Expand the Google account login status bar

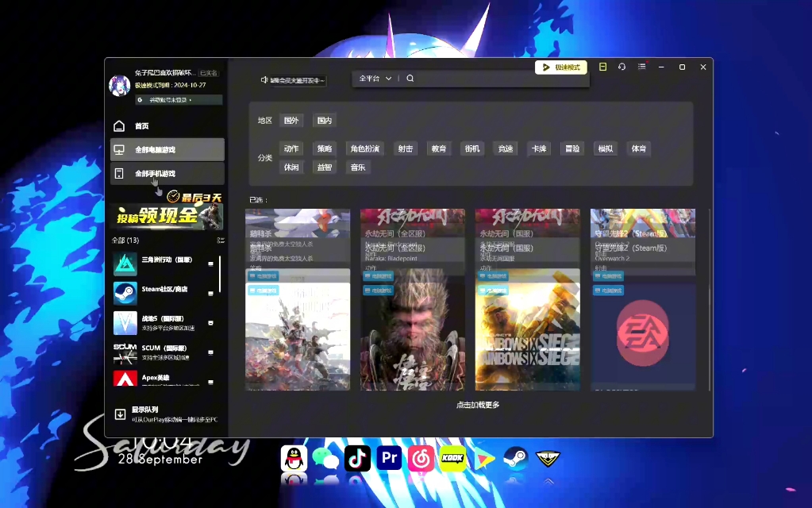point(179,99)
